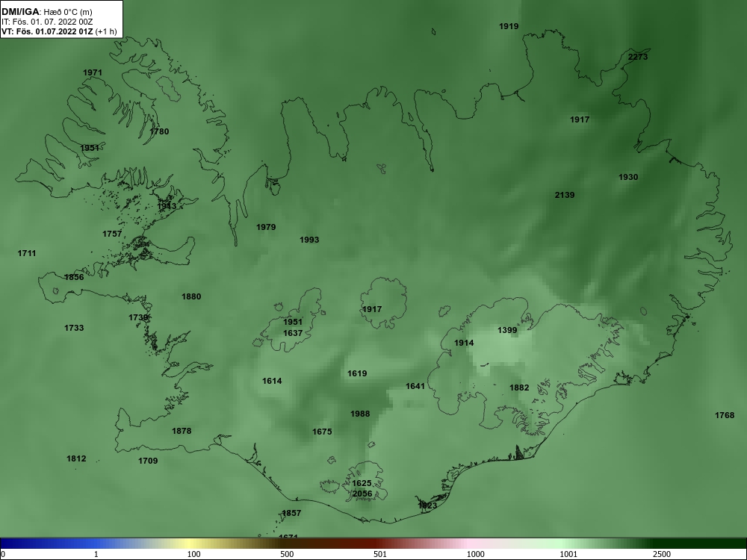The image size is (747, 560).
Task: Select the 1780 map value
Action: coord(159,131)
